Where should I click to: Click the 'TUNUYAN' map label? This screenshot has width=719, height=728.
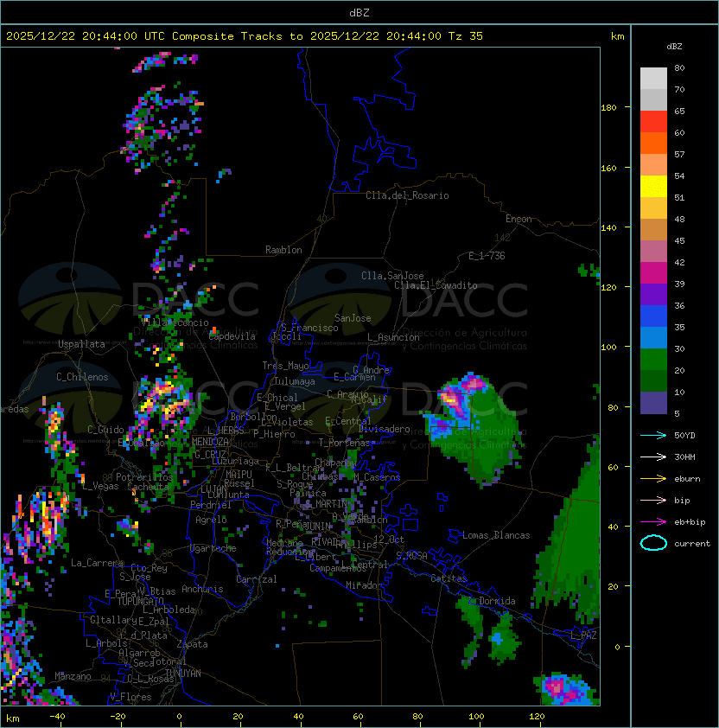[x=183, y=674]
